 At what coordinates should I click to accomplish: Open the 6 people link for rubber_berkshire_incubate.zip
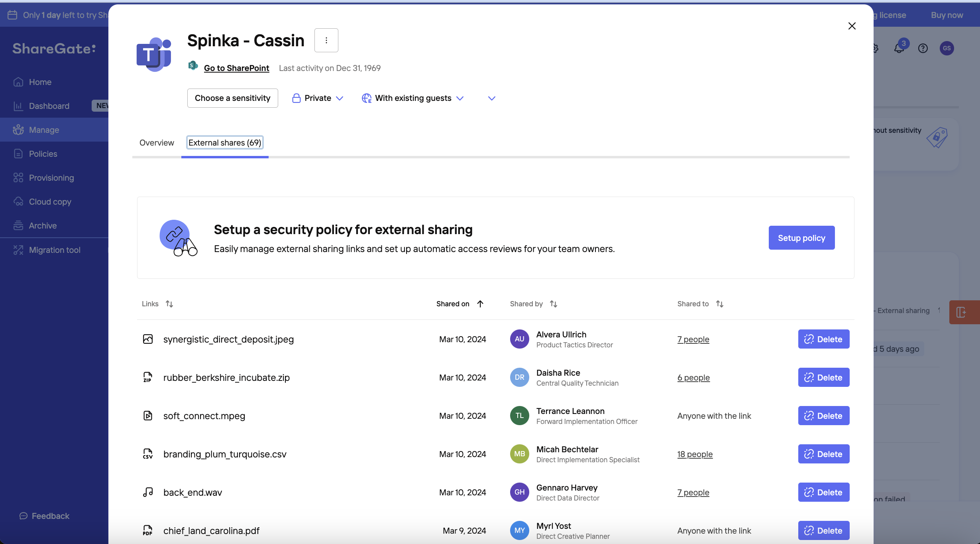693,378
